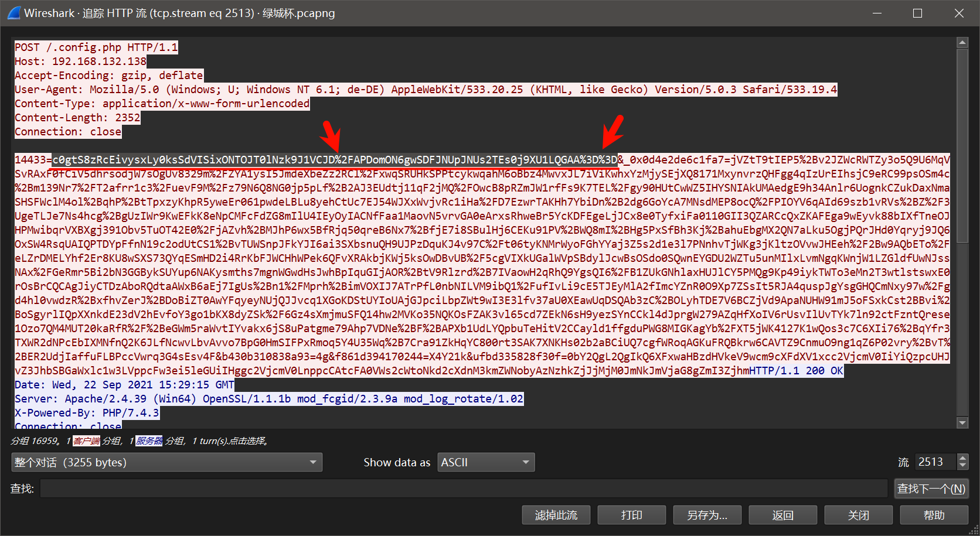980x536 pixels.
Task: Open the 整个对话 (3255 bytes) dropdown
Action: pyautogui.click(x=166, y=462)
